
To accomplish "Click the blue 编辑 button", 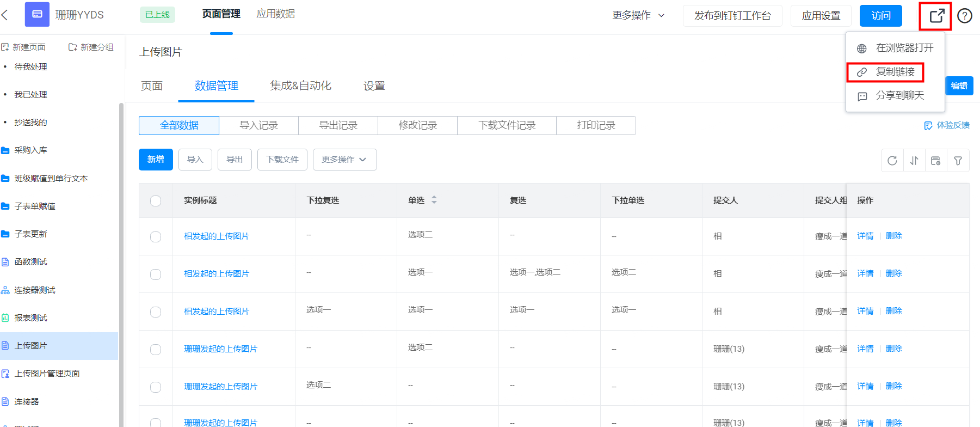I will click(959, 86).
